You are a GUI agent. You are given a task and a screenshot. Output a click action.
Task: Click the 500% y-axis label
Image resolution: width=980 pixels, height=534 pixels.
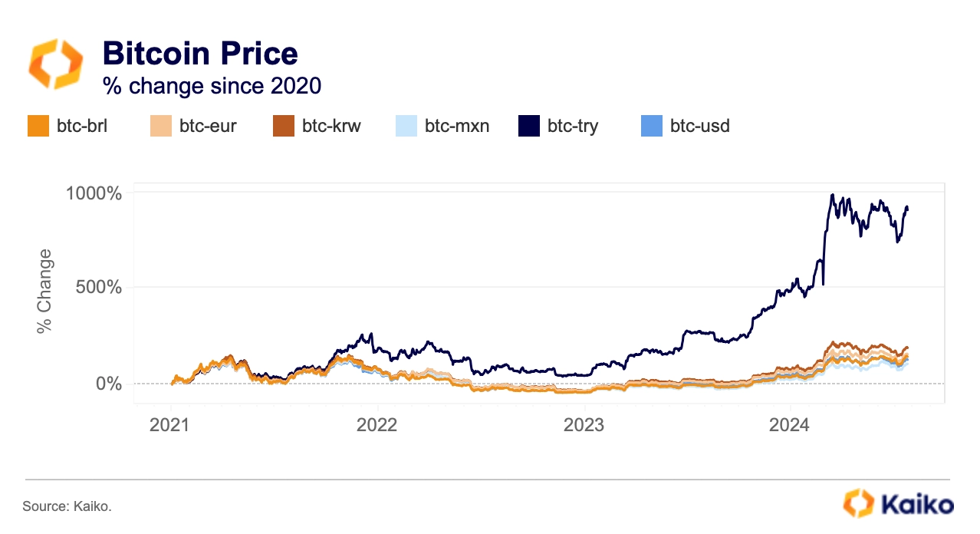[x=98, y=288]
